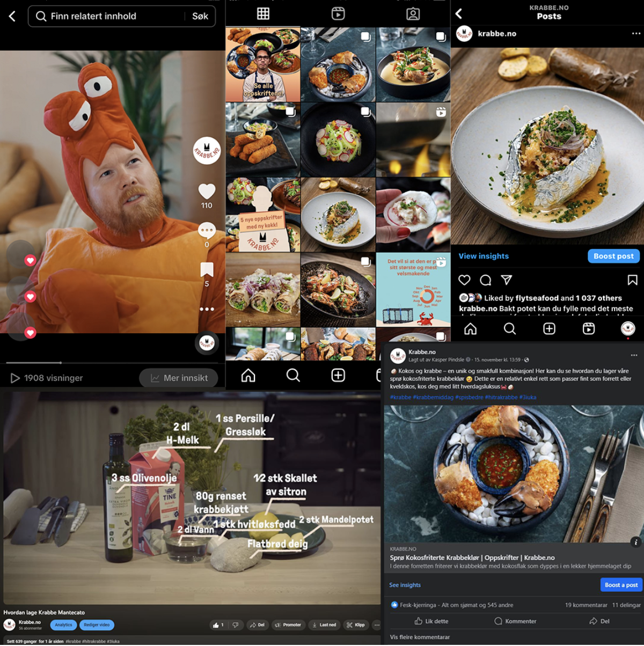Comment on the baked potato Instagram post

[486, 280]
